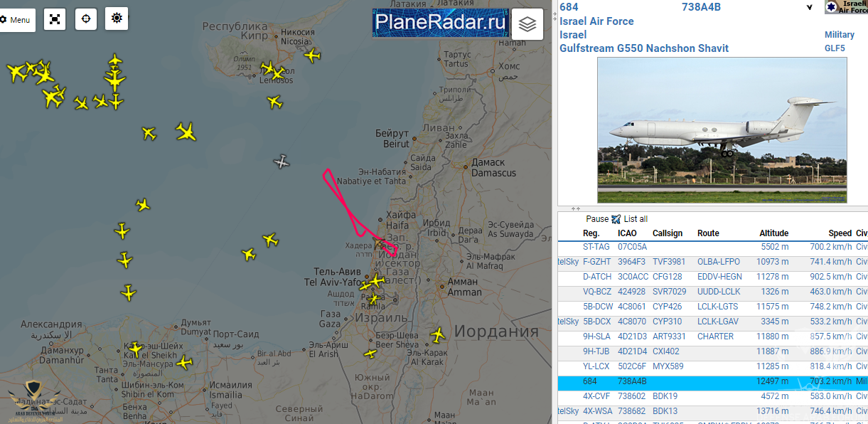Select the aircraft icon east of Beer Sheva
The height and width of the screenshot is (424, 868).
pyautogui.click(x=438, y=334)
